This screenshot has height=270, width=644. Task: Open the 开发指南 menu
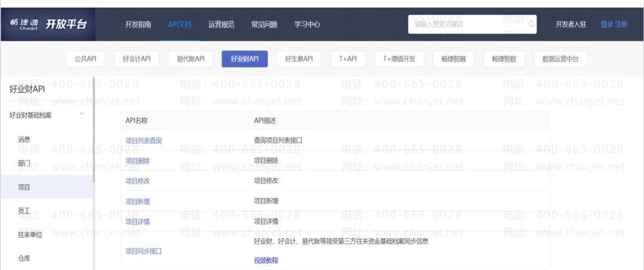click(x=138, y=24)
